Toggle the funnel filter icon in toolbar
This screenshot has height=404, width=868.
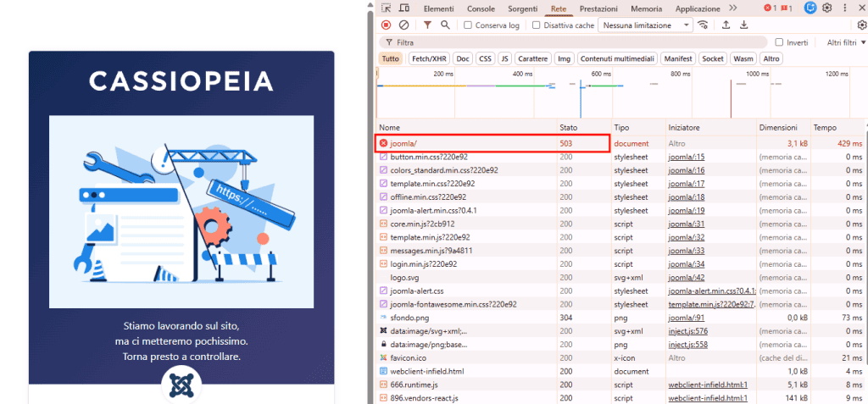tap(427, 25)
